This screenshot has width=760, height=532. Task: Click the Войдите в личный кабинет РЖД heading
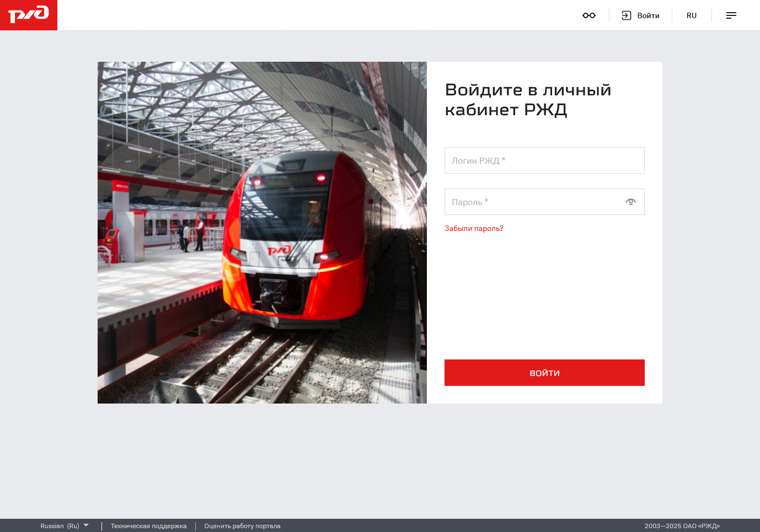pos(528,99)
